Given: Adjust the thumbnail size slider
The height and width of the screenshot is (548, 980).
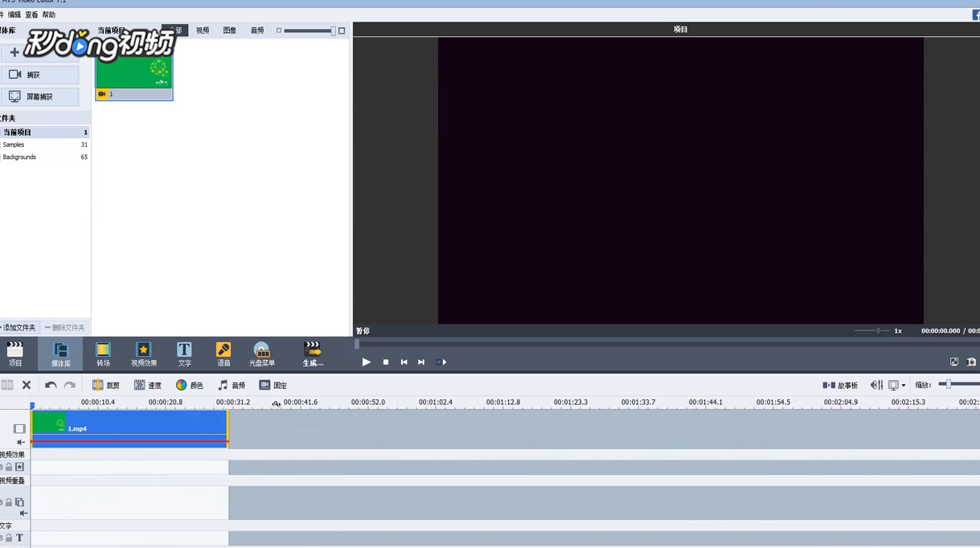Looking at the screenshot, I should click(309, 31).
